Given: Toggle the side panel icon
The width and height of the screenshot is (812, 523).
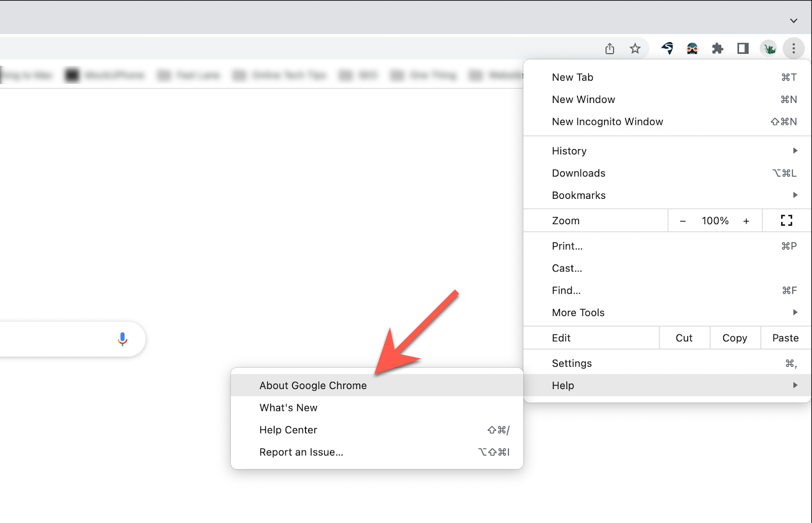Looking at the screenshot, I should click(x=743, y=49).
